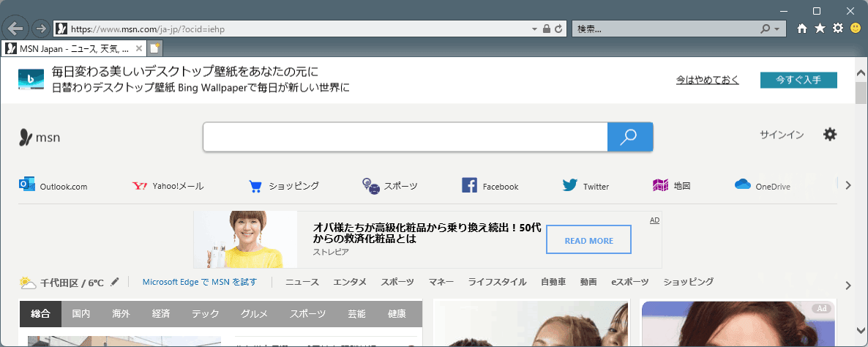The height and width of the screenshot is (347, 868).
Task: Click the msn butterfly logo
Action: [40, 137]
